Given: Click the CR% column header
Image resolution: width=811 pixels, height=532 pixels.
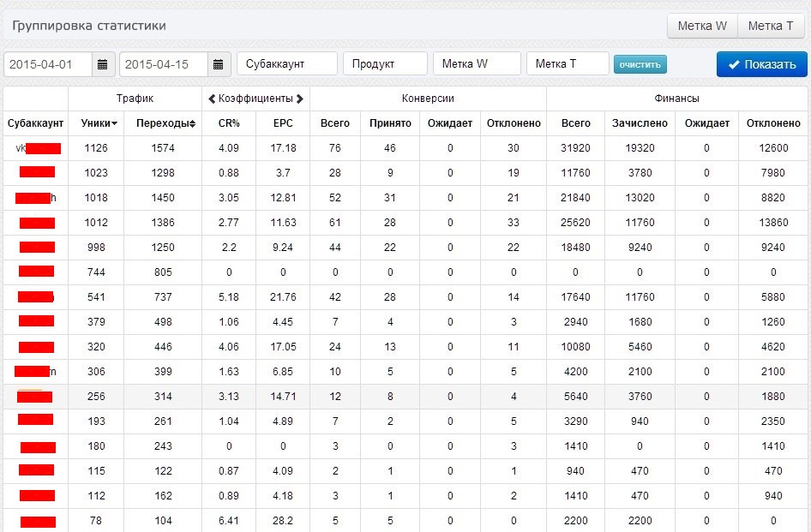Looking at the screenshot, I should coord(229,123).
